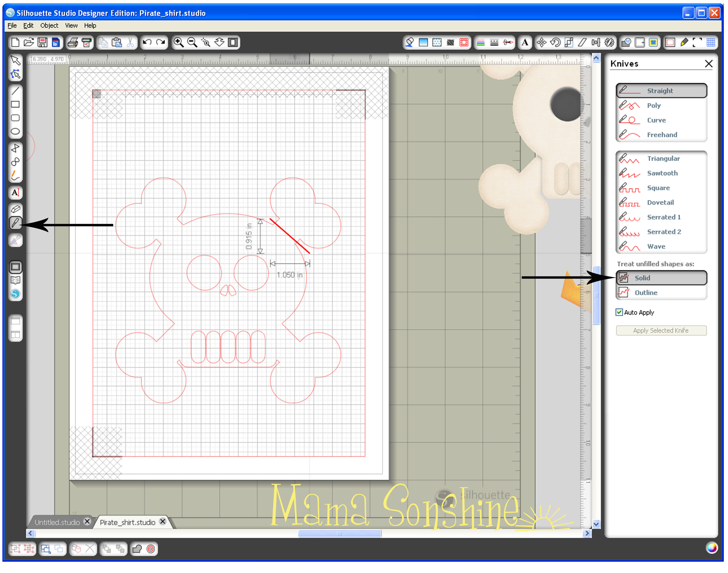Select the Eraser tool

coord(15,209)
